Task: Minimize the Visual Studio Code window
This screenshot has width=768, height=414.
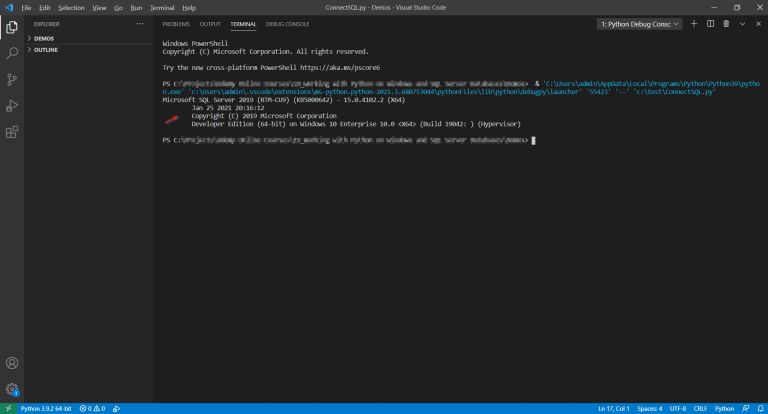Action: (714, 7)
